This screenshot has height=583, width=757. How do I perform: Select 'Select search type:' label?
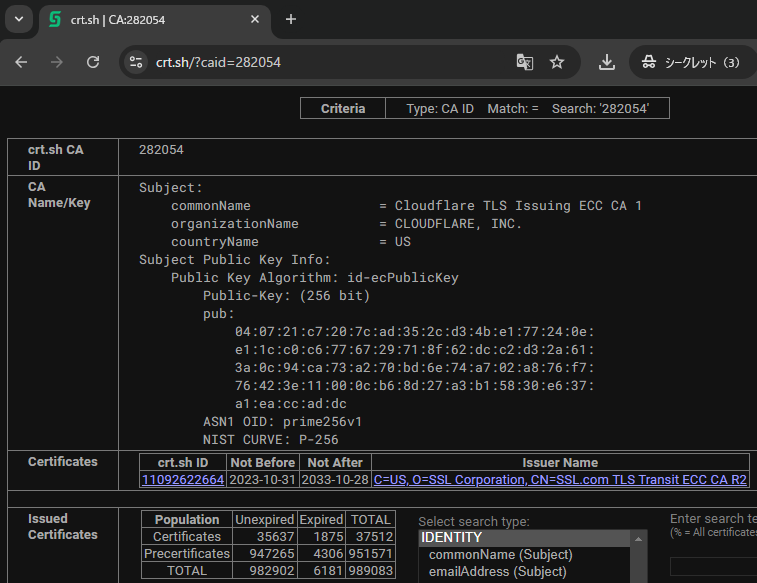point(474,522)
